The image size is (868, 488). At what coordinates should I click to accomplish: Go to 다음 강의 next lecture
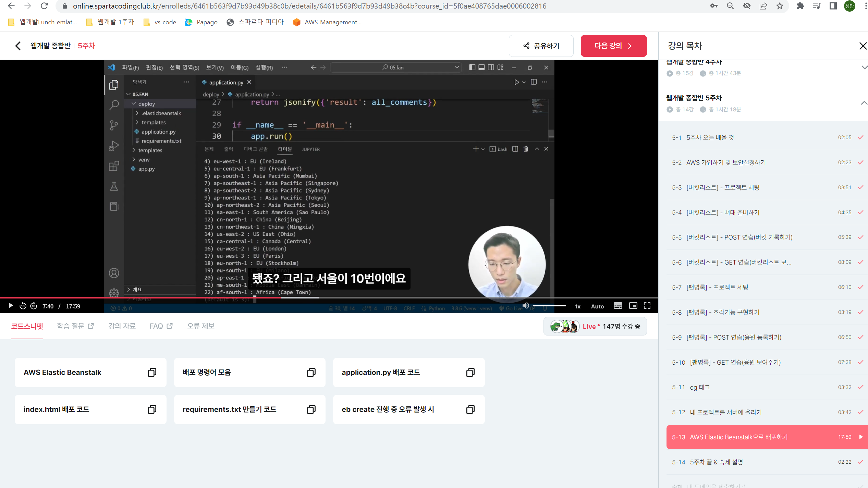(613, 46)
